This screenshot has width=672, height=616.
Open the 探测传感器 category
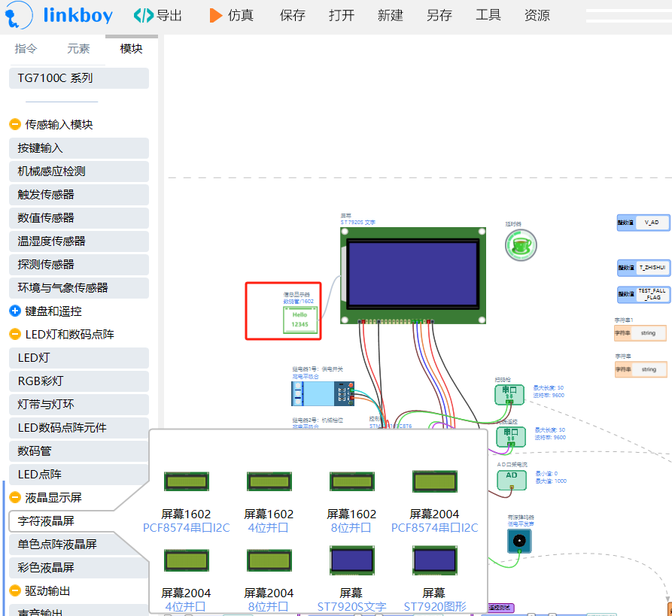[79, 264]
